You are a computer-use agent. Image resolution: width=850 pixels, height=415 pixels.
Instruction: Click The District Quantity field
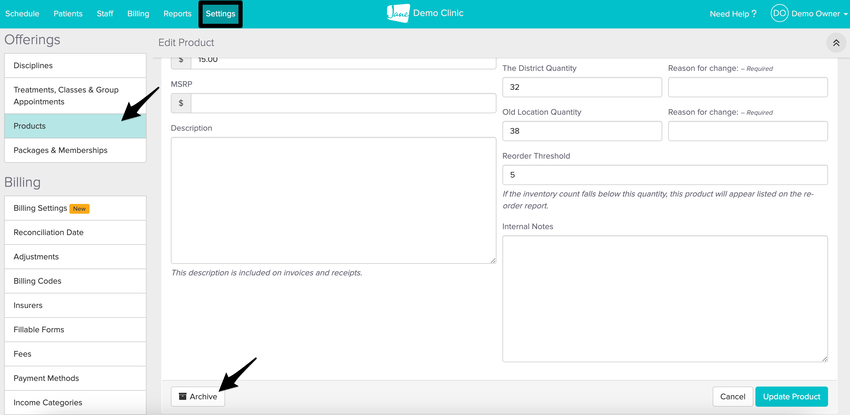click(x=582, y=87)
